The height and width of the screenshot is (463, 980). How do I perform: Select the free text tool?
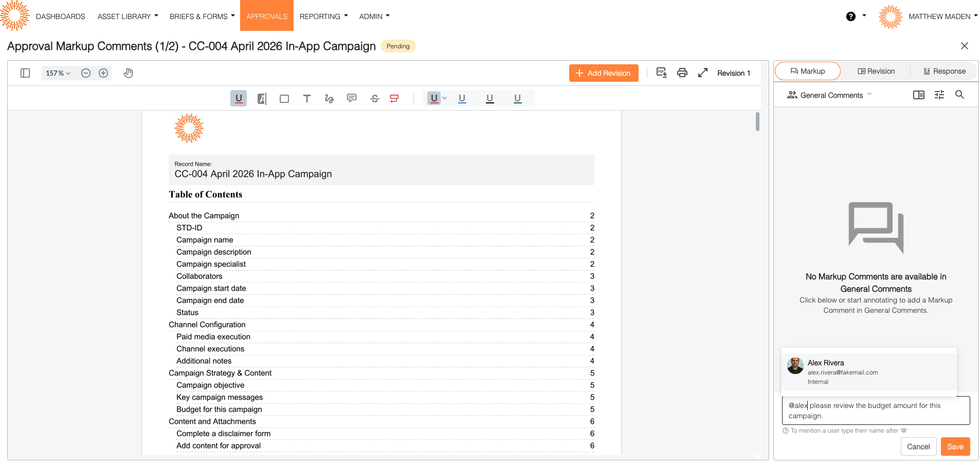click(307, 98)
